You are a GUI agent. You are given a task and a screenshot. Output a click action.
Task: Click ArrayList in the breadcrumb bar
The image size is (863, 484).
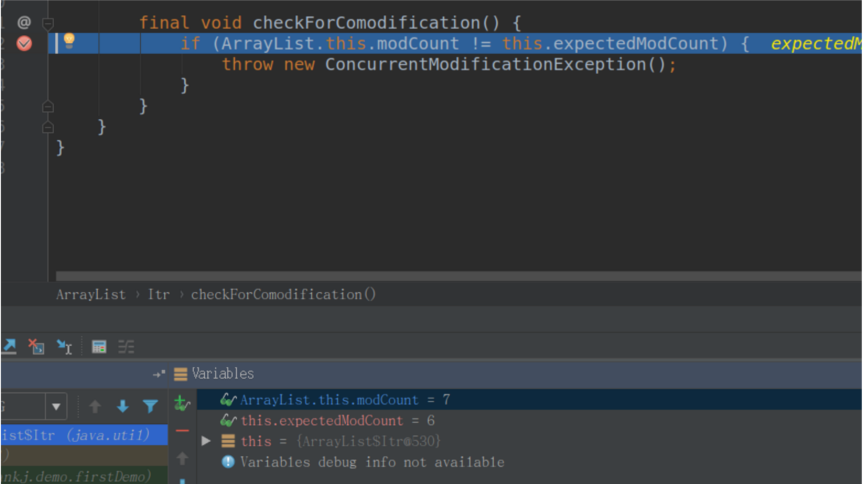(x=91, y=294)
